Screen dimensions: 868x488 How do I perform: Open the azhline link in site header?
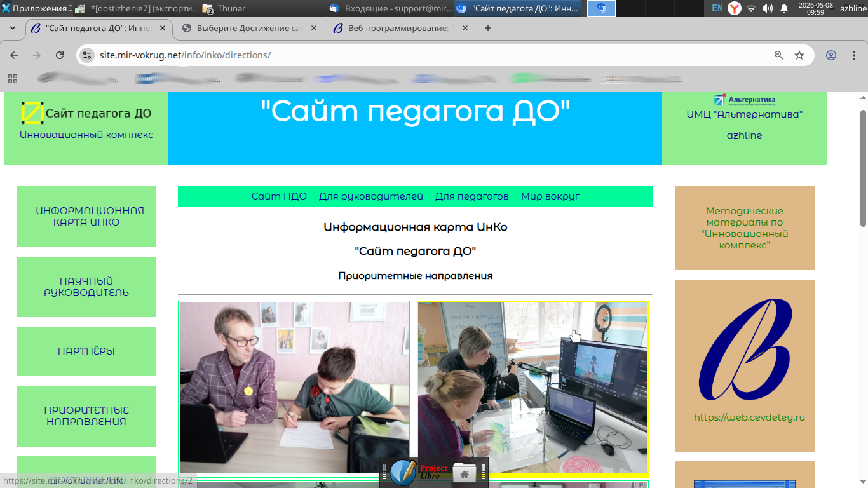744,135
